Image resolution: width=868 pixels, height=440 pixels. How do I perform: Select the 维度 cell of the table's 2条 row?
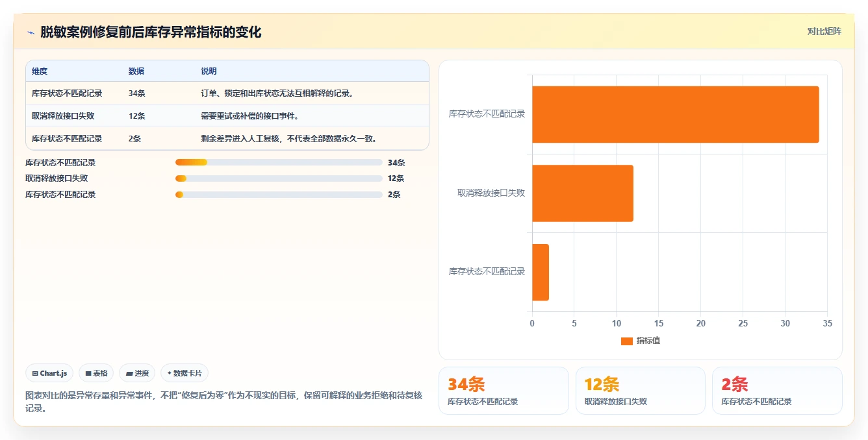point(67,139)
